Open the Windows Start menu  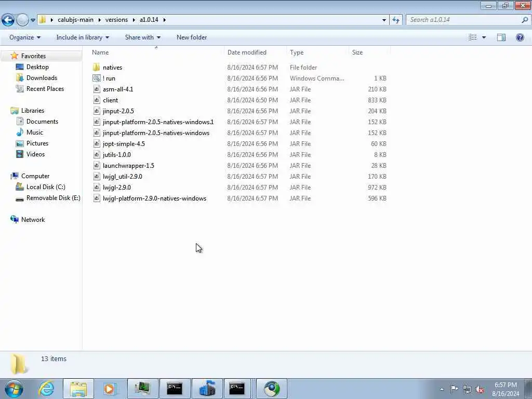[14, 389]
